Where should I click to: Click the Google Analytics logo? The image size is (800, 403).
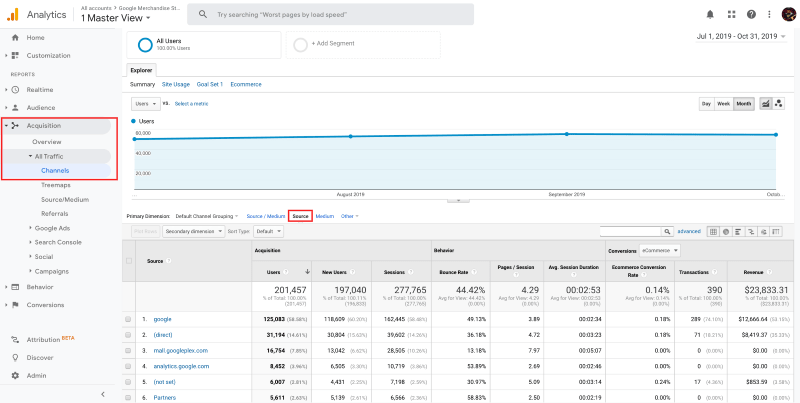(x=12, y=14)
